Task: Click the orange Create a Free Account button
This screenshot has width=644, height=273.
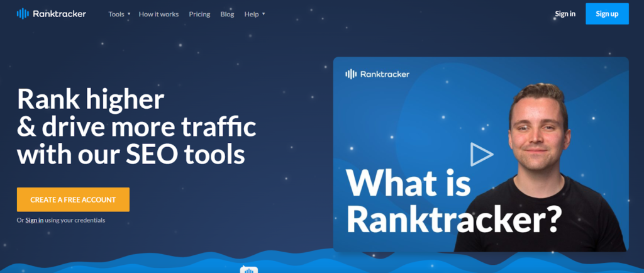Action: 73,199
